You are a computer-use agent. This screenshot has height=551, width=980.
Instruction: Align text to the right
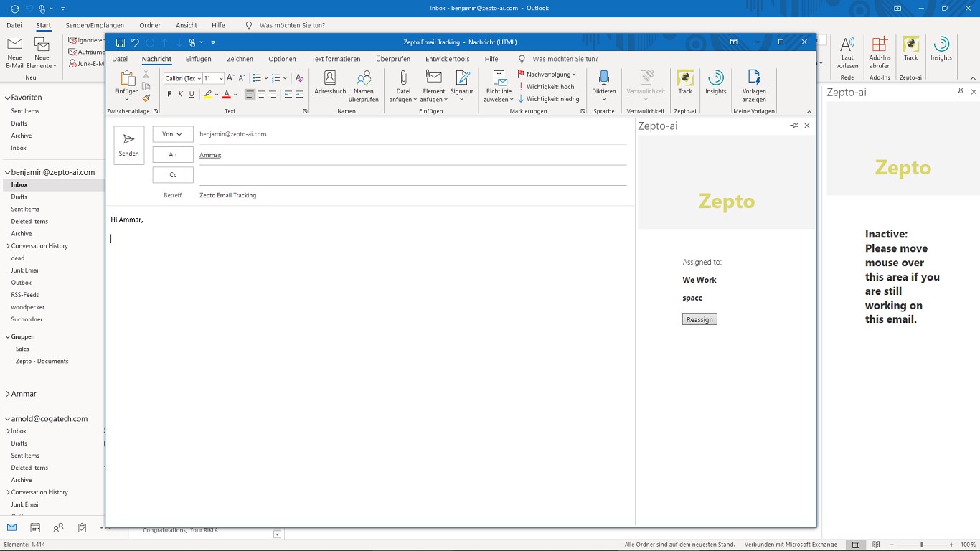(x=273, y=95)
